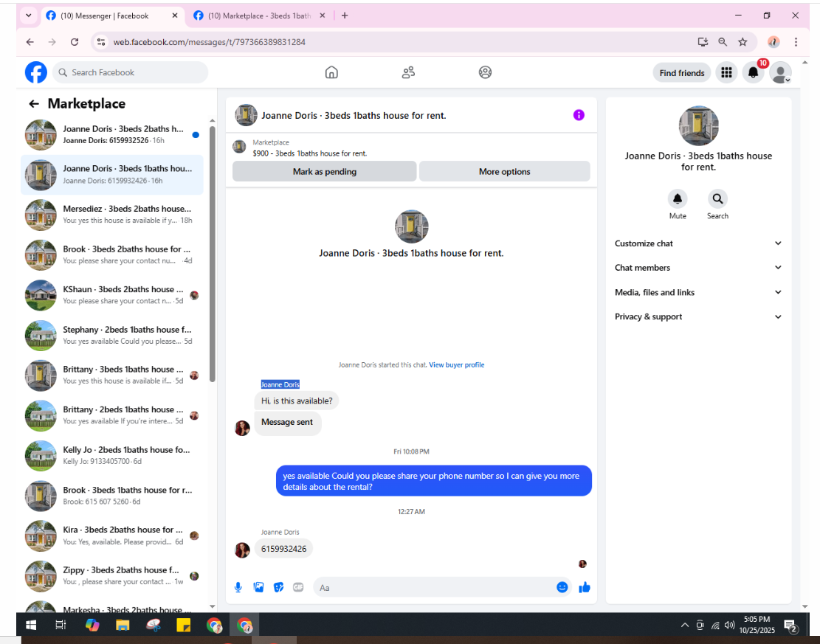Image resolution: width=820 pixels, height=644 pixels.
Task: Open the install app icon in address bar
Action: pyautogui.click(x=703, y=42)
